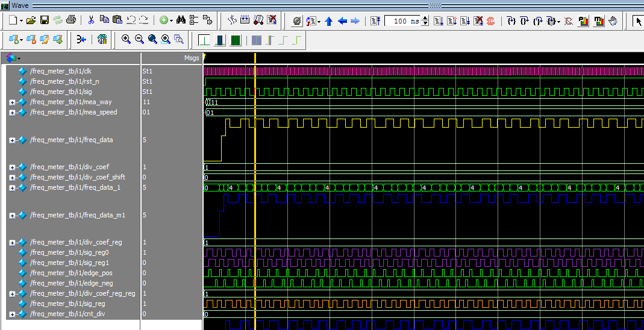Image resolution: width=644 pixels, height=330 pixels.
Task: Click the hand icon in the toolbar
Action: coord(613,21)
